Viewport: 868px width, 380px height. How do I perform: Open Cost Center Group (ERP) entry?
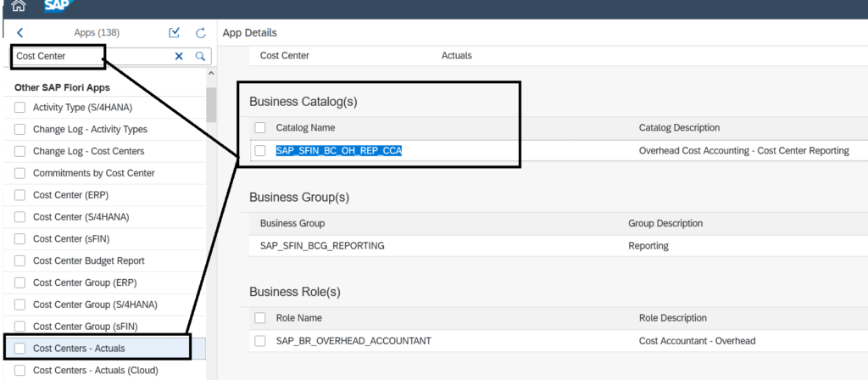pos(85,282)
